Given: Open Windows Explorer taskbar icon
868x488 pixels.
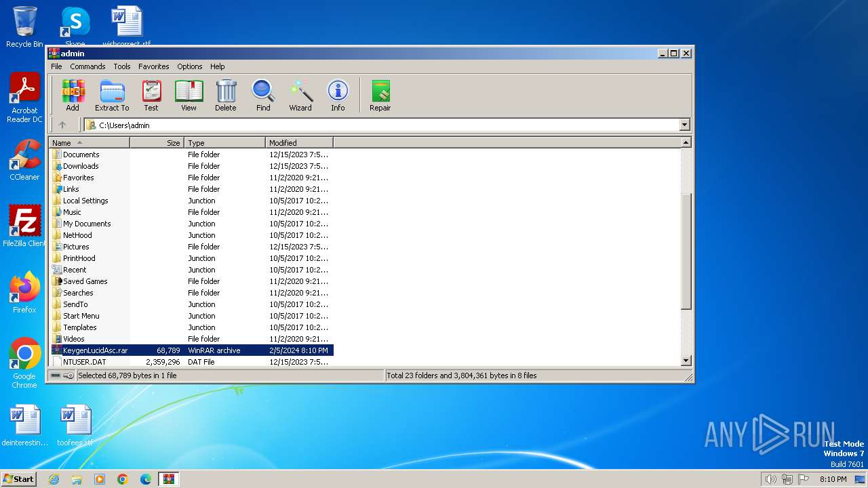Looking at the screenshot, I should (77, 479).
